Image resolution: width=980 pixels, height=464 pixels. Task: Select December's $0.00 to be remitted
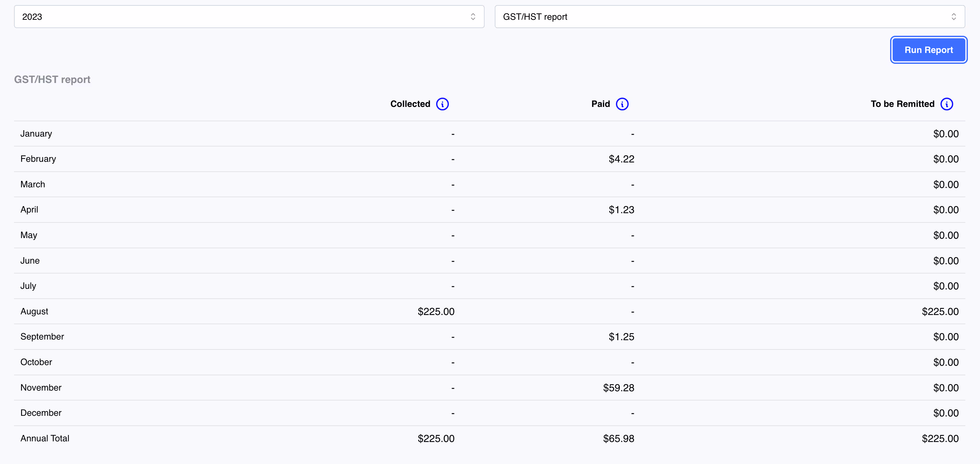click(x=946, y=413)
